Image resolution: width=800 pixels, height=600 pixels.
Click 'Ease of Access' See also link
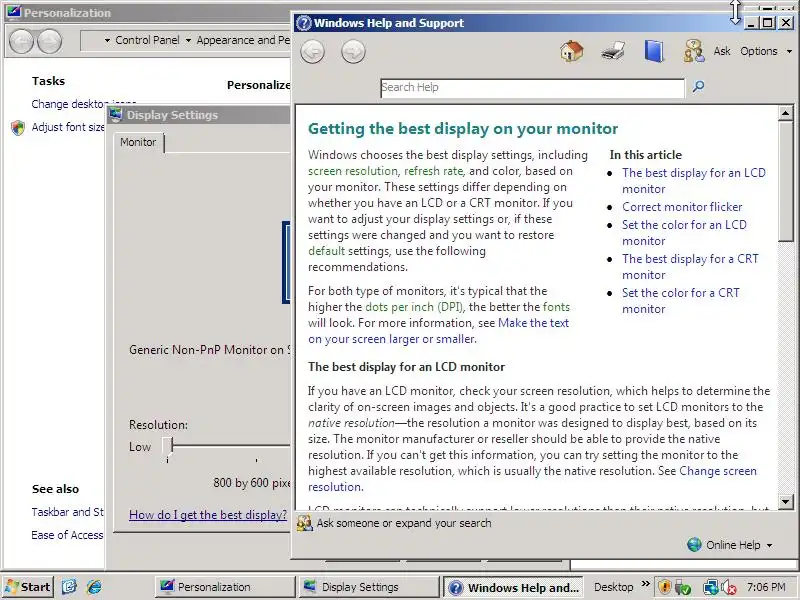tap(67, 535)
